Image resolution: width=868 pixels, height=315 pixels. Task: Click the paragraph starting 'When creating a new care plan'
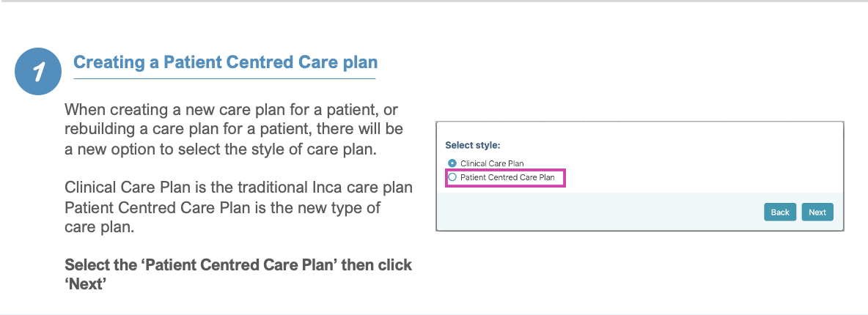[234, 130]
